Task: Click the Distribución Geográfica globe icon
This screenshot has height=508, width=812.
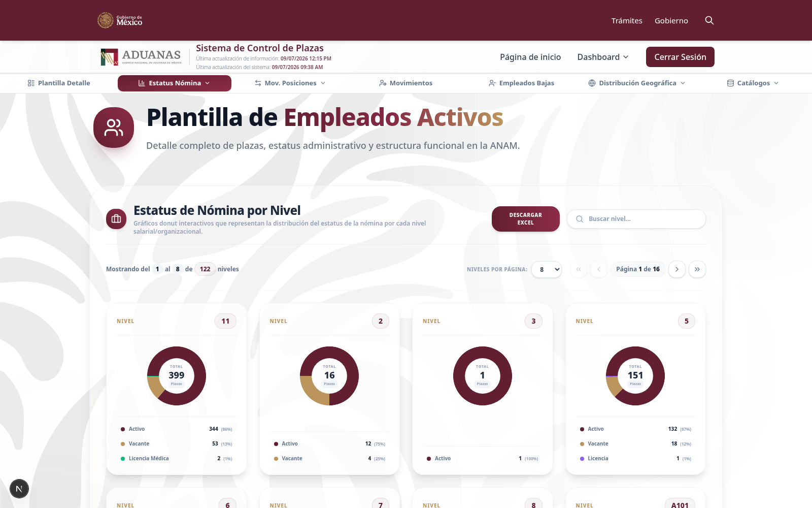Action: click(x=592, y=83)
